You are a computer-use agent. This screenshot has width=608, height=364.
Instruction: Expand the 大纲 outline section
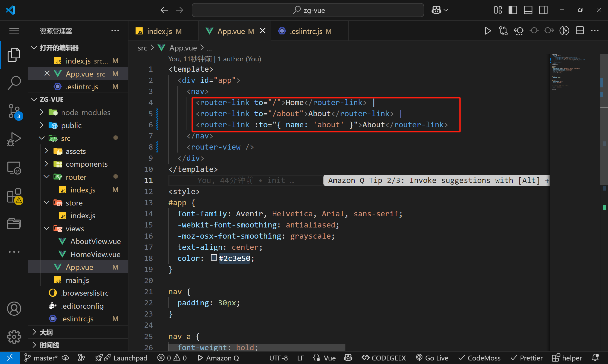[46, 332]
